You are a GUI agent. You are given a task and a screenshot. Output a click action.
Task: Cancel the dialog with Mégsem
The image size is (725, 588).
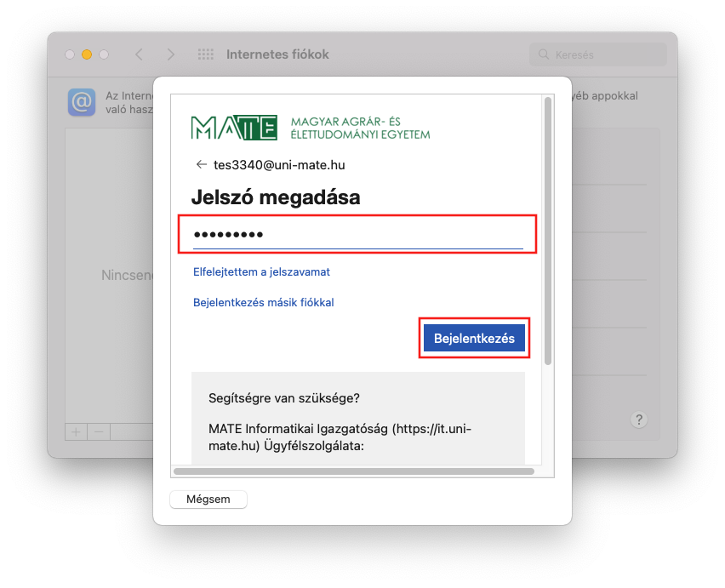[x=208, y=500]
